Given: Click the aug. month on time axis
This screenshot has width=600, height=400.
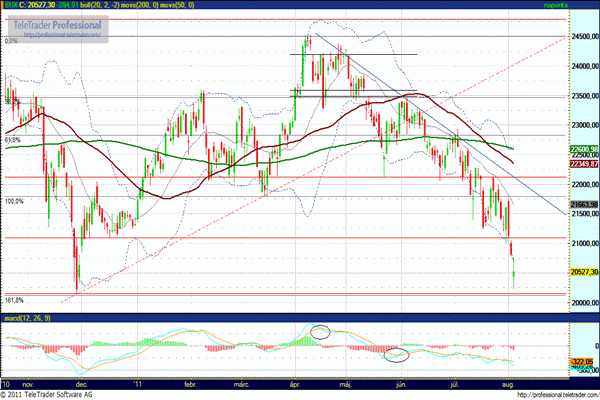Looking at the screenshot, I should point(508,382).
